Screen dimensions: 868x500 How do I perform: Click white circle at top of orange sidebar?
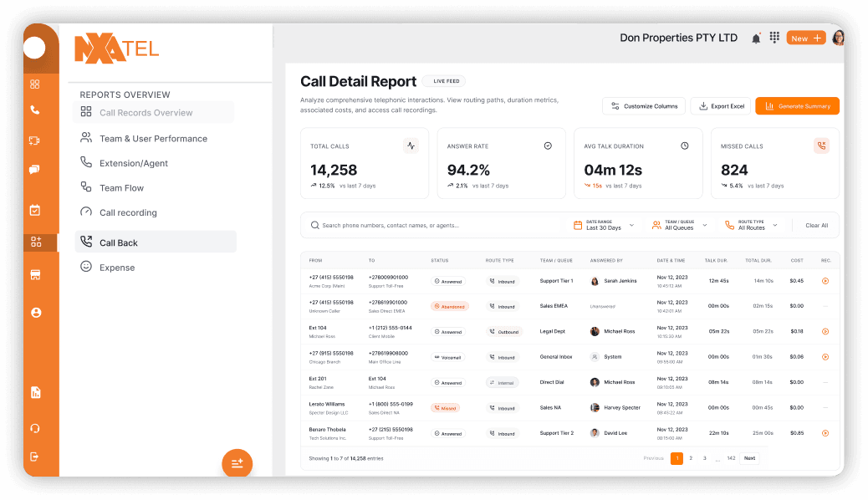point(34,48)
